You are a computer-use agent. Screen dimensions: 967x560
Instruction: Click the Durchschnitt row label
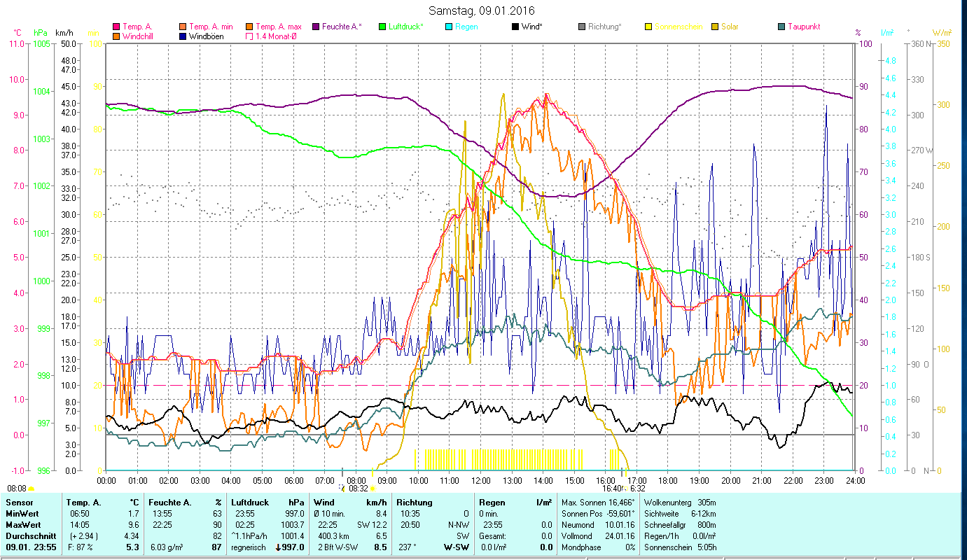tap(26, 535)
